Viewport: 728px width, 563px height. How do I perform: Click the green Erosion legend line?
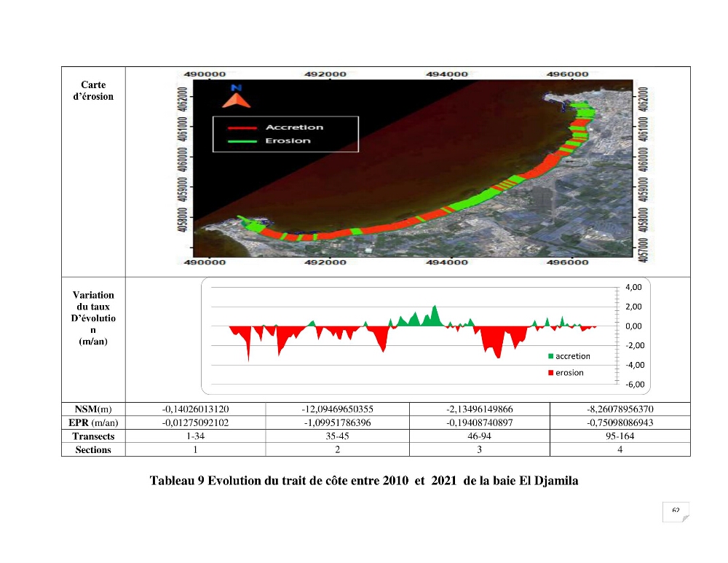coord(242,141)
